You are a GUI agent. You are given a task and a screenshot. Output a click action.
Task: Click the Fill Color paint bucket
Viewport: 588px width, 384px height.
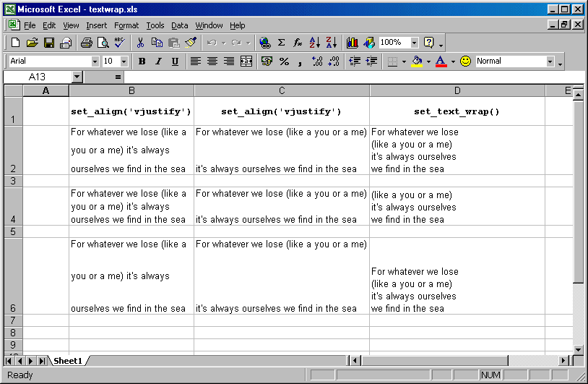pos(416,61)
